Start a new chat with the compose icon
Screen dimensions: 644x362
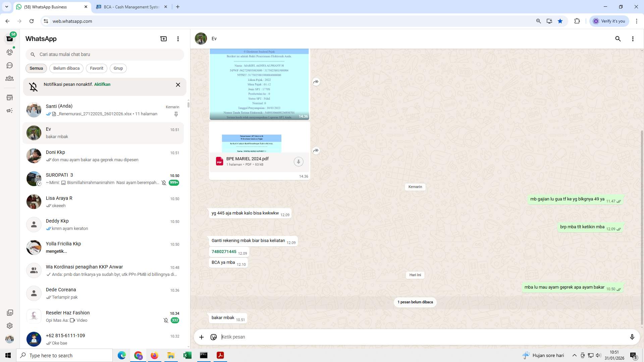163,39
